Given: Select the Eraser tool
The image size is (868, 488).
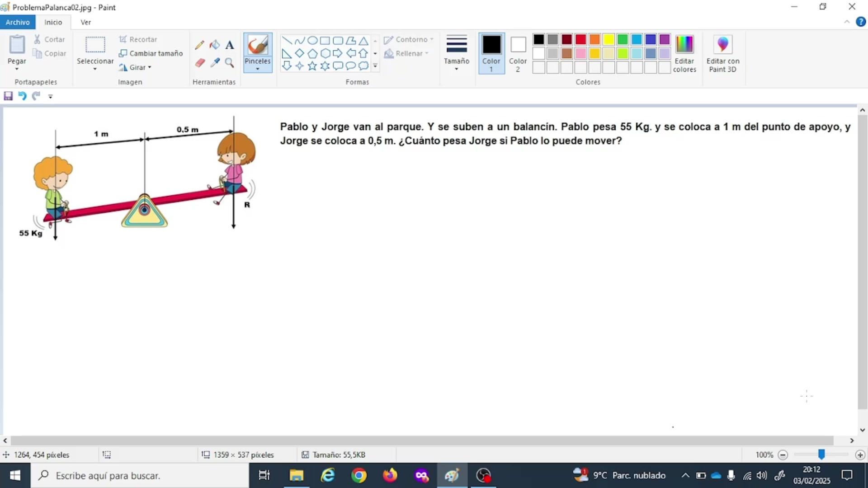Looking at the screenshot, I should (x=200, y=63).
